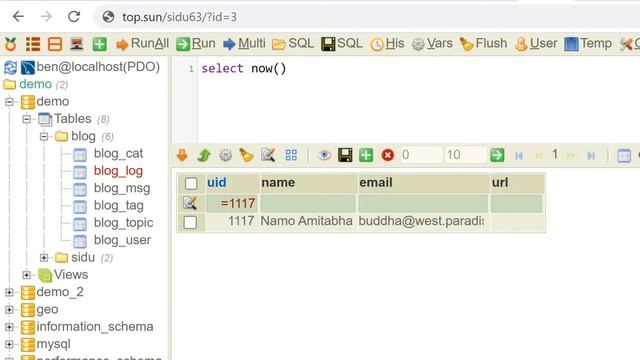The image size is (640, 360).
Task: Click the site info globe icon
Action: pyautogui.click(x=108, y=17)
